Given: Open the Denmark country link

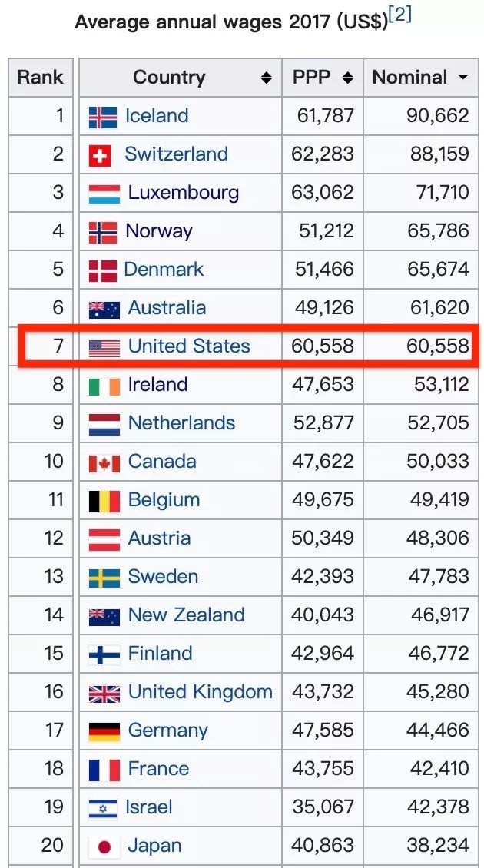Looking at the screenshot, I should pyautogui.click(x=164, y=270).
